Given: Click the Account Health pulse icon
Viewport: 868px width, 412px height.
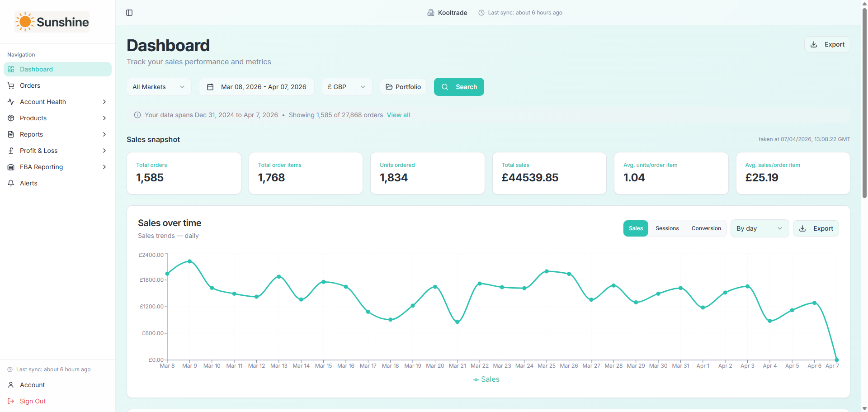Looking at the screenshot, I should pos(11,102).
